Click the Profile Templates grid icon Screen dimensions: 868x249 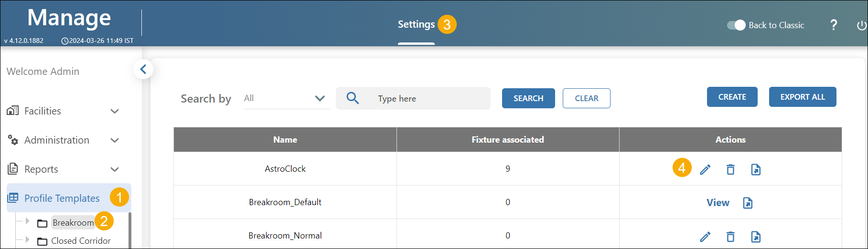pyautogui.click(x=13, y=197)
